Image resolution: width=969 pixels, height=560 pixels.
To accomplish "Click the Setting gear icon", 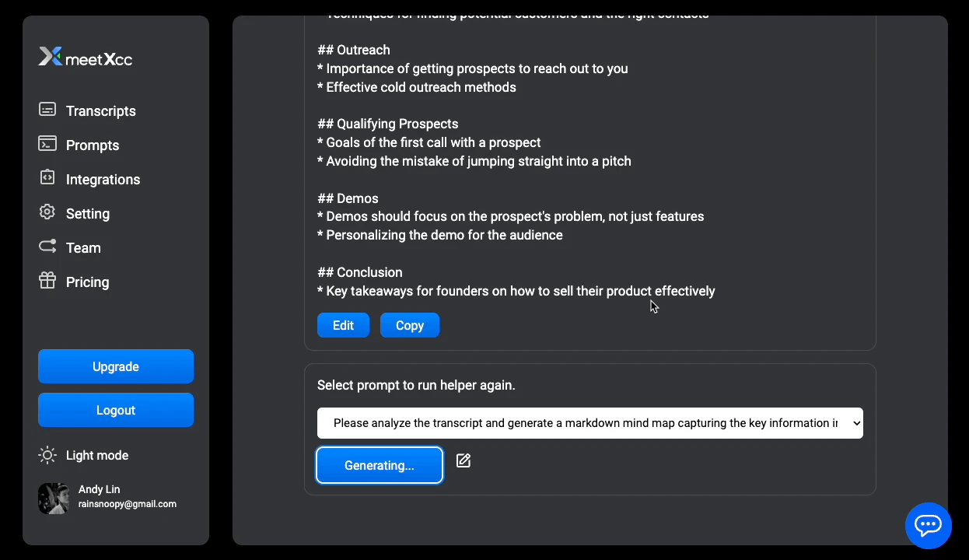I will 47,213.
